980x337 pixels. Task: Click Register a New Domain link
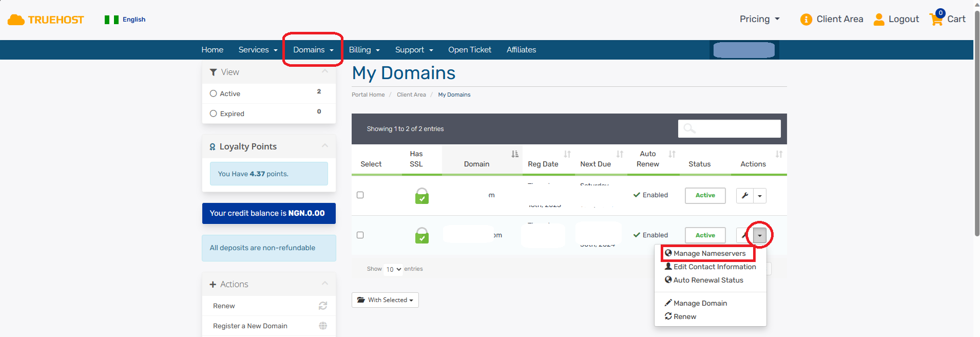coord(250,326)
